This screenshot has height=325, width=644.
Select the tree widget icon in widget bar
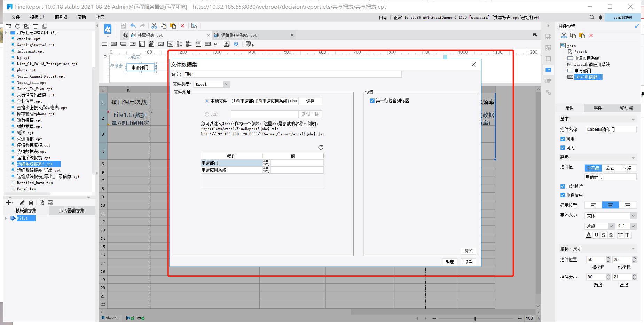click(x=227, y=44)
